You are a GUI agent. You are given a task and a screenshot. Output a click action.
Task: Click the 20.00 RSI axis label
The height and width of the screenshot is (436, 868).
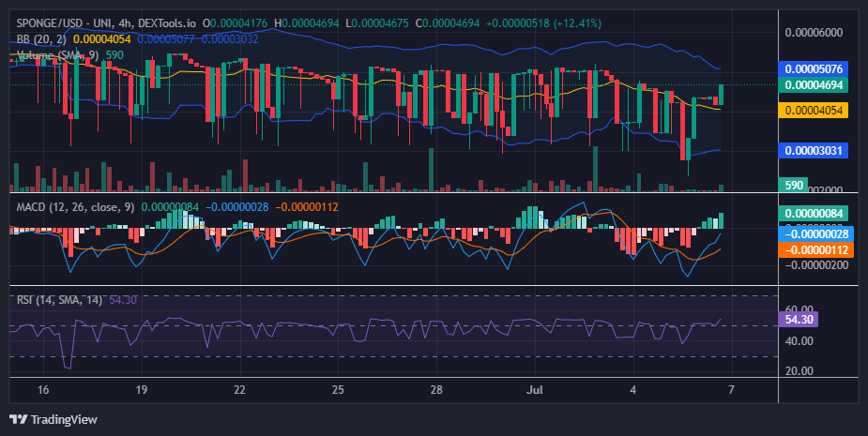tap(799, 370)
